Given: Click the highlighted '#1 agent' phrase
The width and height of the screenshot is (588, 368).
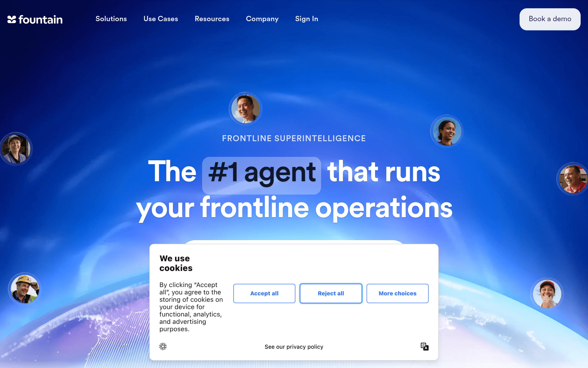Looking at the screenshot, I should [x=261, y=175].
